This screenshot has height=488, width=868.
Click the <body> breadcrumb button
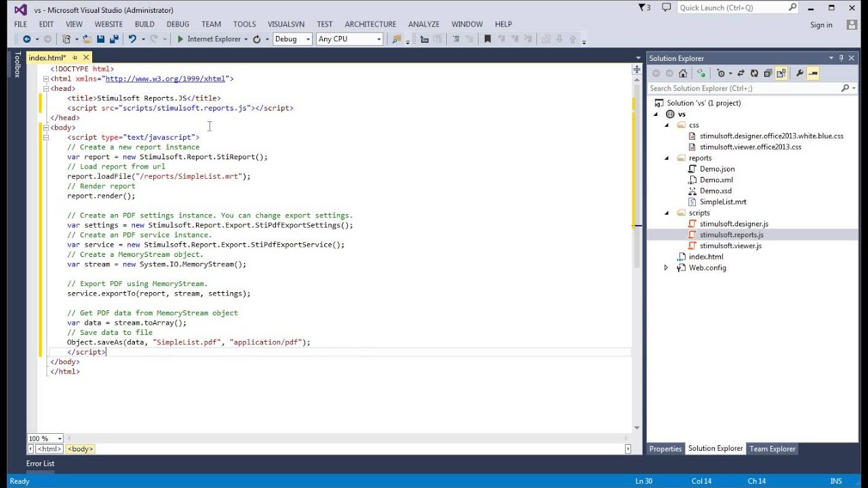80,449
